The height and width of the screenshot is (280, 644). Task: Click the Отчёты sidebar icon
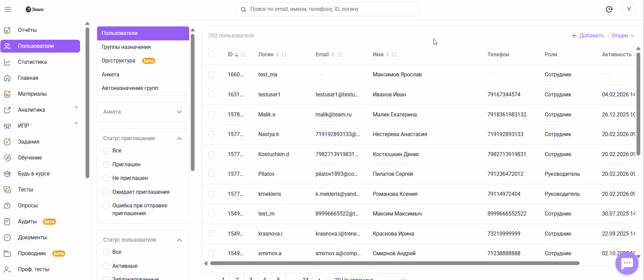coord(7,30)
